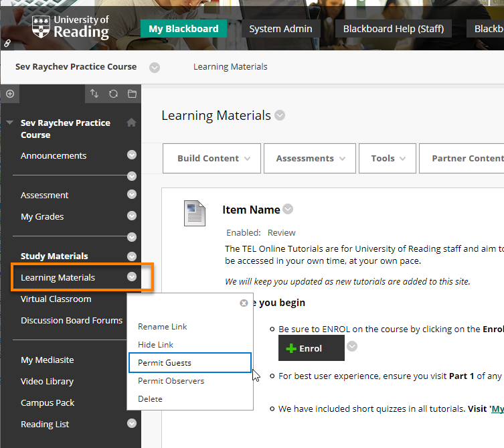Viewport: 504px width, 448px height.
Task: Open the Blackboard Help (Staff) tab
Action: coord(394,29)
